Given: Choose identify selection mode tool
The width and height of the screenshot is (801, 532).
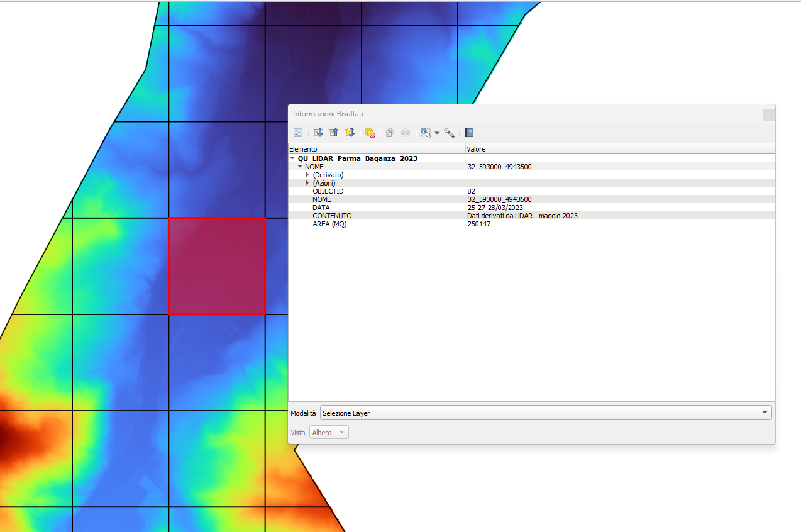Looking at the screenshot, I should [x=426, y=133].
